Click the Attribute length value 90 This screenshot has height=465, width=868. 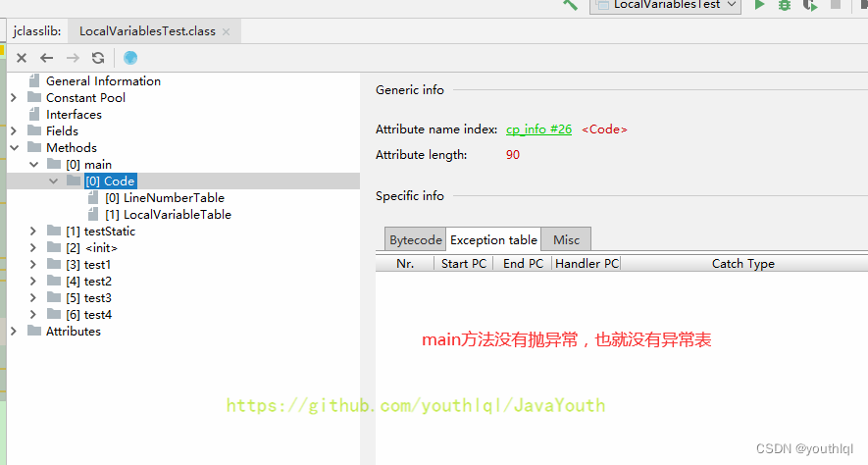(x=513, y=155)
